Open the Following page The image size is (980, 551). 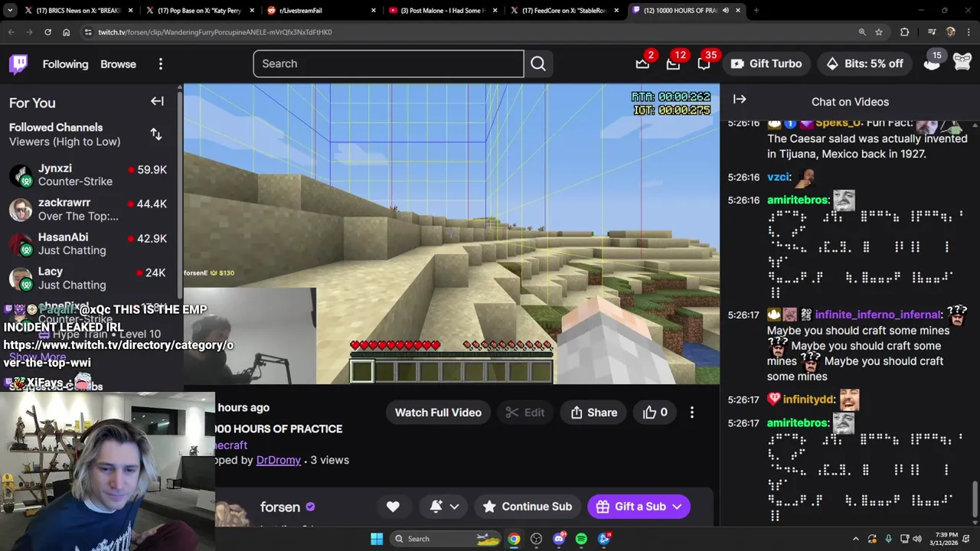pos(65,64)
